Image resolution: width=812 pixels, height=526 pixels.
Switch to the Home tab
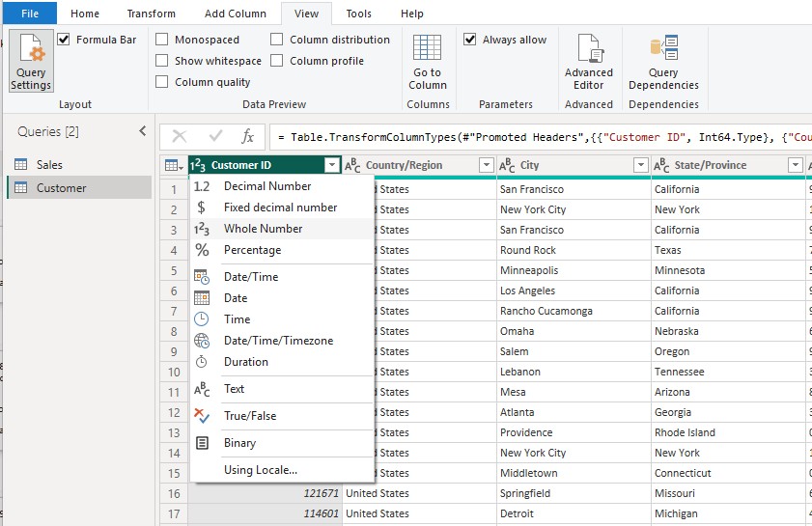[x=85, y=14]
